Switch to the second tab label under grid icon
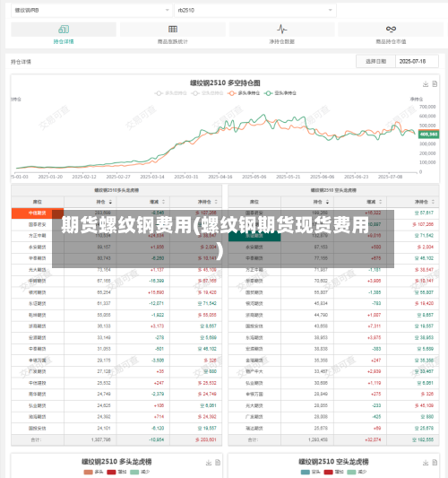Screen dimensions: 448x478 pos(173,41)
